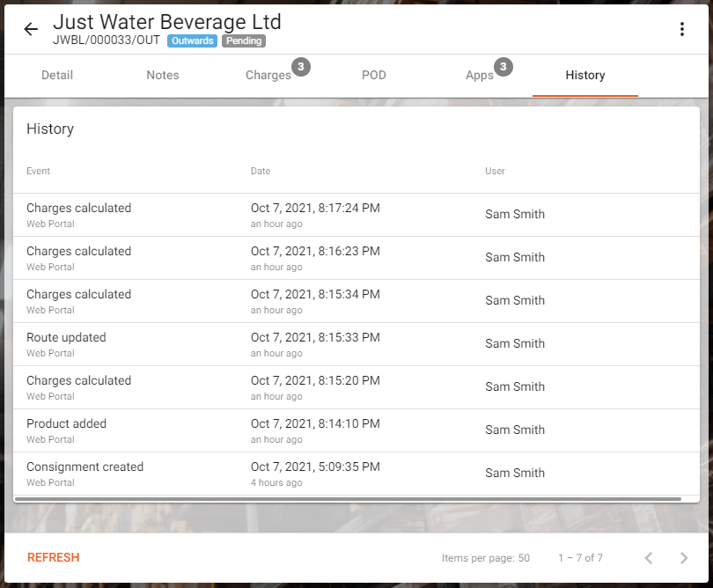Go to the next page with the chevron

click(x=683, y=558)
